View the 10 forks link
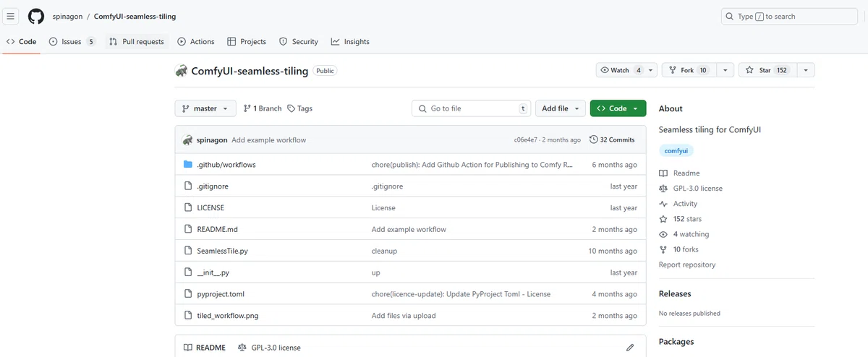The image size is (868, 357). point(678,249)
